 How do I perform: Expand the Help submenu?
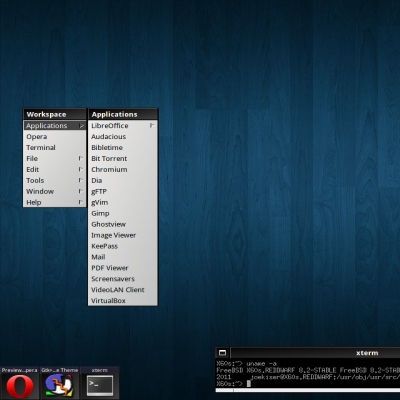click(x=55, y=202)
